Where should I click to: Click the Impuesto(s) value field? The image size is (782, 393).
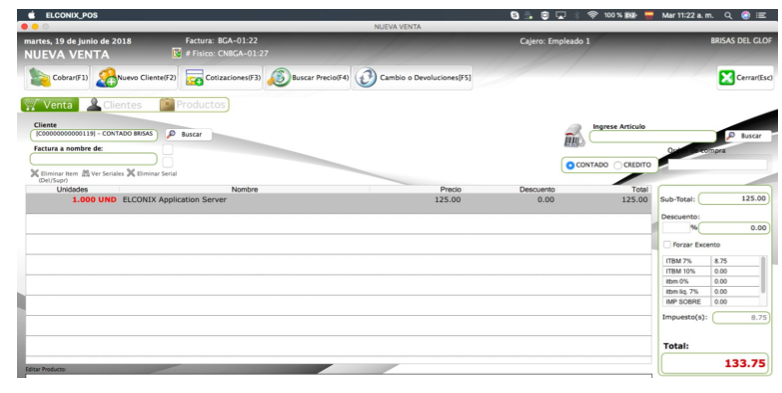(741, 318)
